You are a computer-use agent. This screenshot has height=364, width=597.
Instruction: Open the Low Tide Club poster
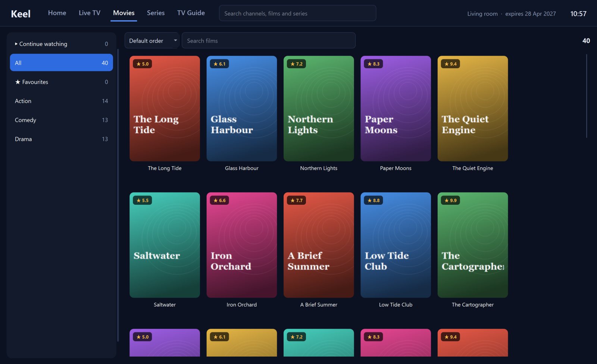click(x=396, y=245)
